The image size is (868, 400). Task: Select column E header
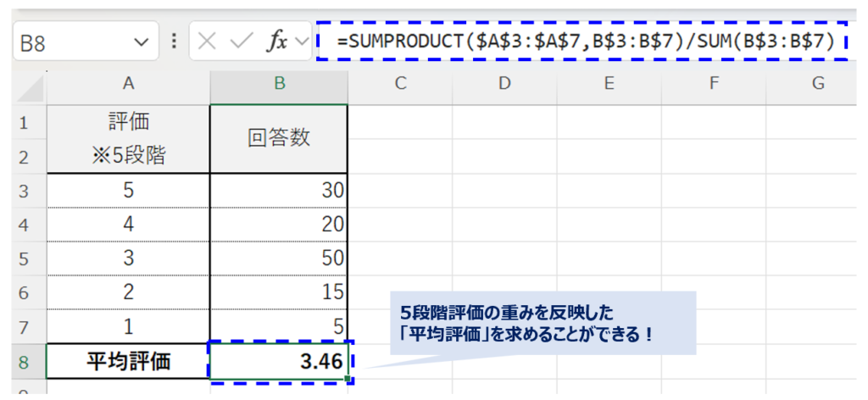609,84
